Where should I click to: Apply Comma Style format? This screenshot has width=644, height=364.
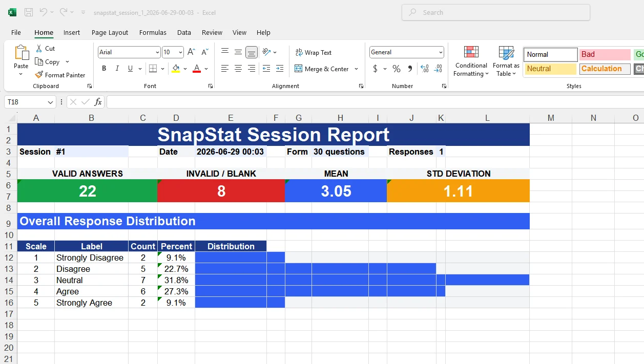pos(410,69)
